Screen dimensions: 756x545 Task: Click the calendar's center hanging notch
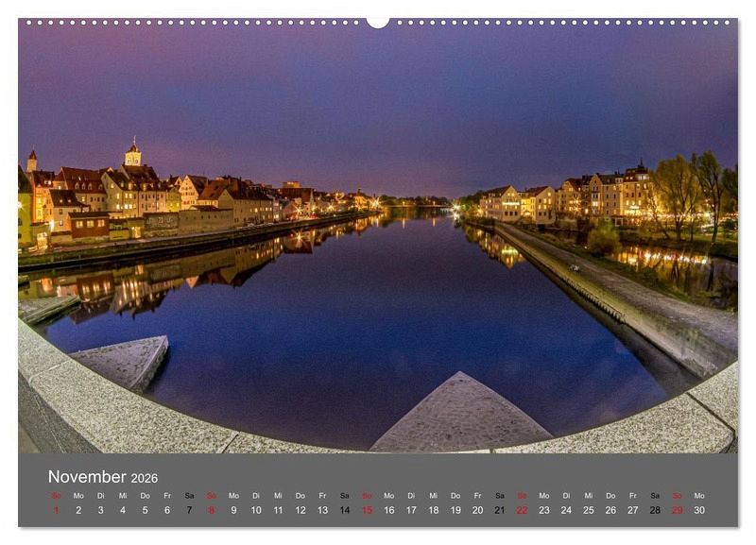click(x=378, y=22)
